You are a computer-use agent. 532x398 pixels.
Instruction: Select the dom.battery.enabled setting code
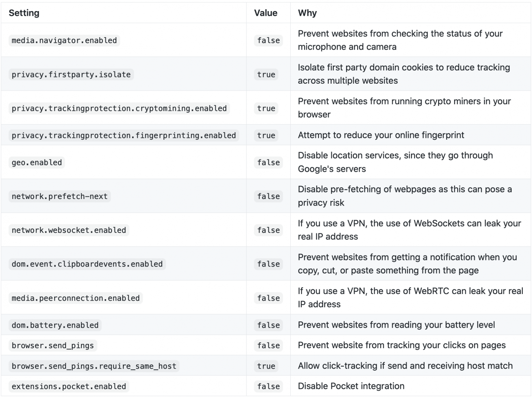coord(55,325)
